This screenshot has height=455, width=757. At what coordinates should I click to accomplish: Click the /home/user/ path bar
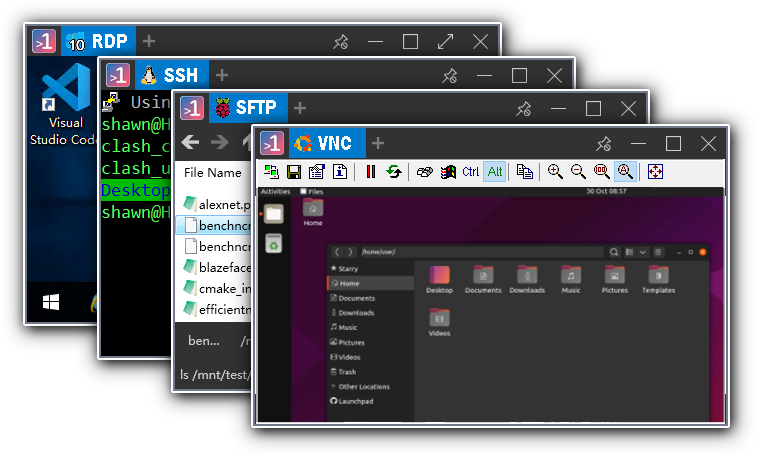click(481, 252)
